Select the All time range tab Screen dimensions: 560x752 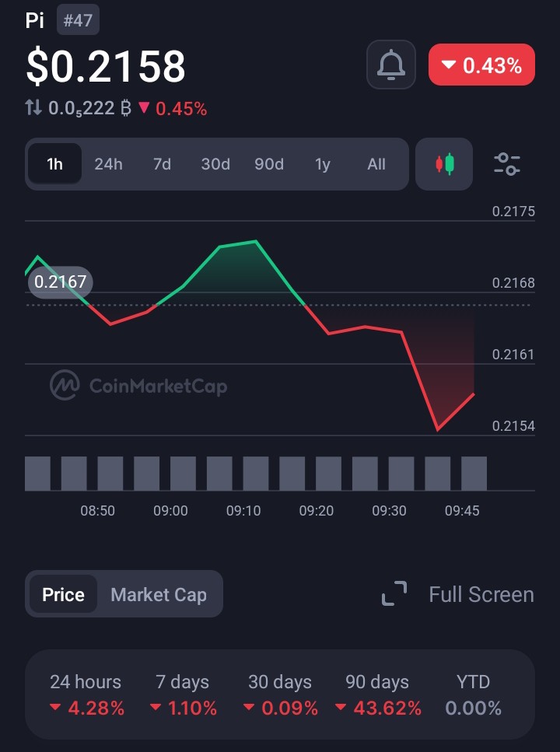pyautogui.click(x=376, y=164)
